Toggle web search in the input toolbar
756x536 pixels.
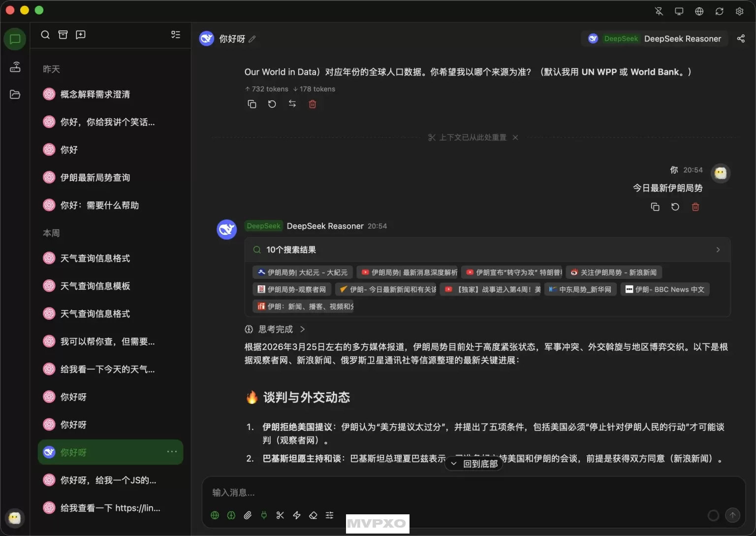(215, 515)
